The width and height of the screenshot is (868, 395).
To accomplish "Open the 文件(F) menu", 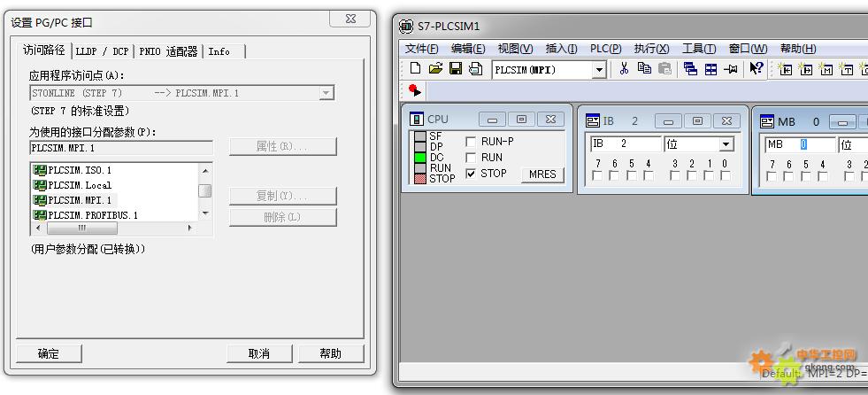I will (422, 49).
